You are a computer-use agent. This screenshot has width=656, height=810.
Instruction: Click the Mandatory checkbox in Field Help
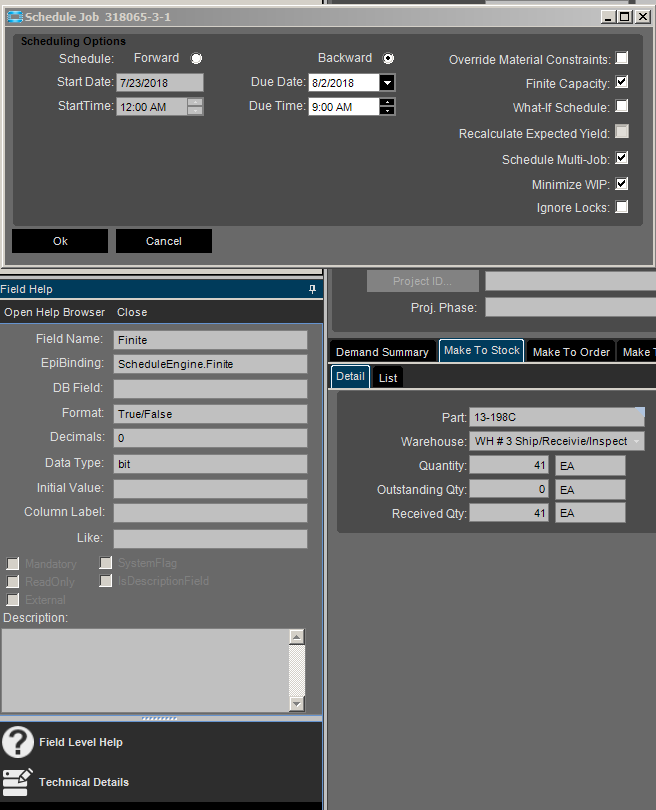pos(13,564)
